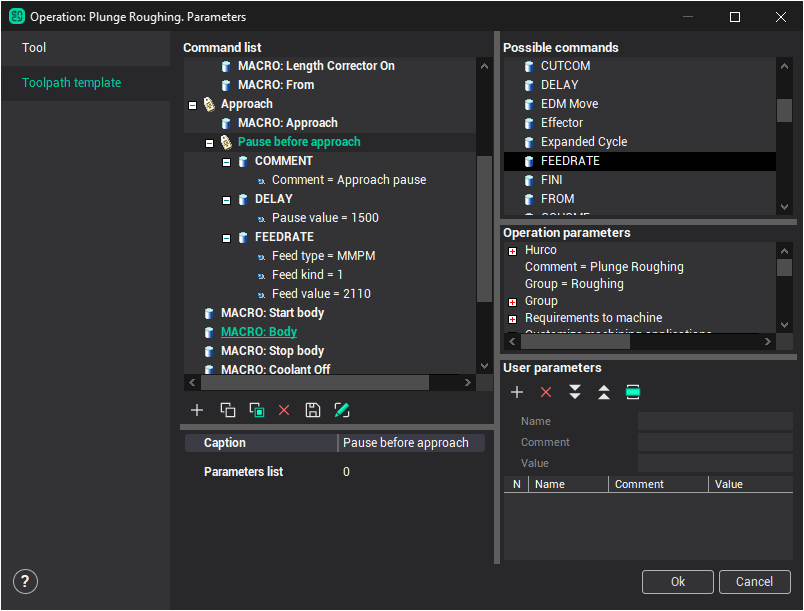The image size is (804, 611).
Task: Click the move down arrows icon in User parameters
Action: (x=575, y=392)
